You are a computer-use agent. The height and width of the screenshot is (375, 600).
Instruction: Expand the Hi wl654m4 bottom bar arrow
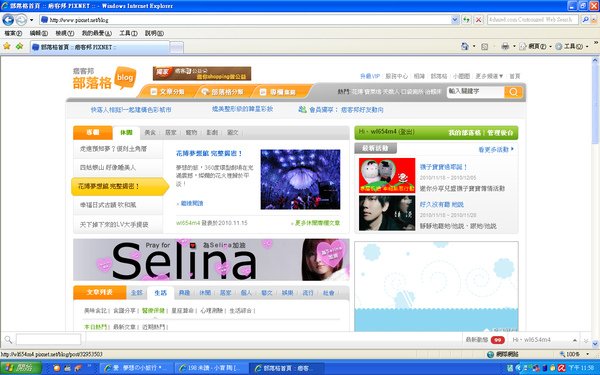pyautogui.click(x=574, y=340)
